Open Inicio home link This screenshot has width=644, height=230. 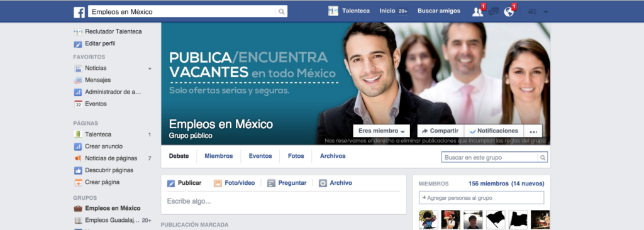387,11
